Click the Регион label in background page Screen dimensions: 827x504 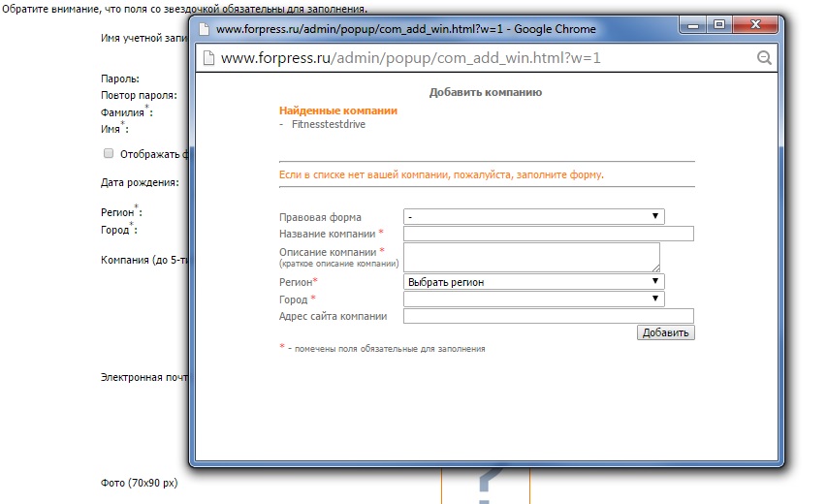click(117, 212)
